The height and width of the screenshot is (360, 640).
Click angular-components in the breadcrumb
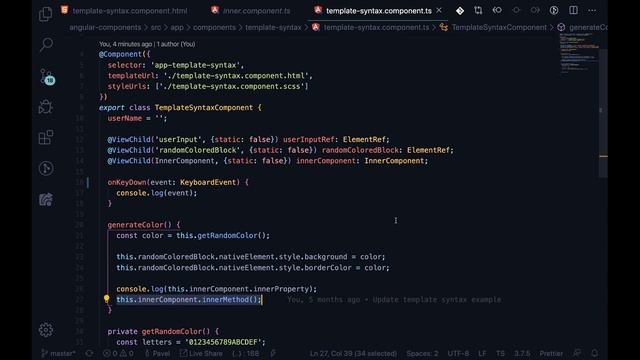[x=105, y=27]
